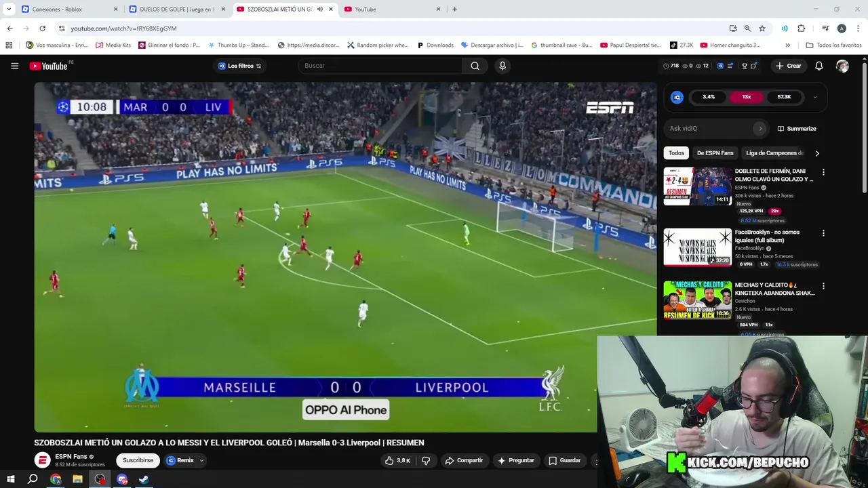Open Media Kits bookmark

pos(113,45)
